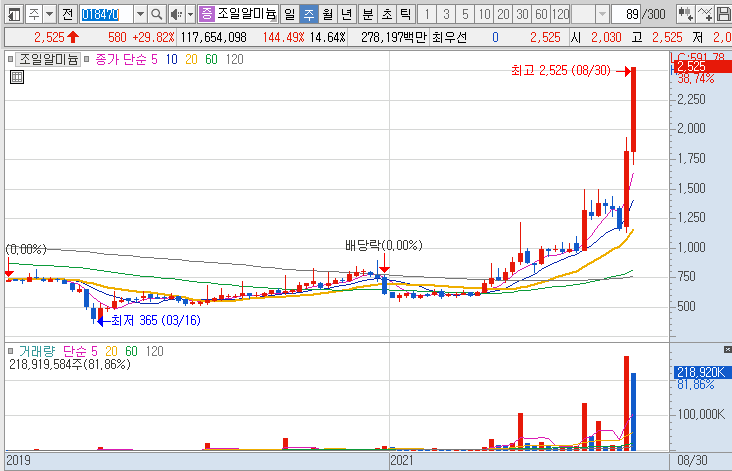Focus the stock code field 018470
This screenshot has height=471, width=732.
tap(106, 14)
